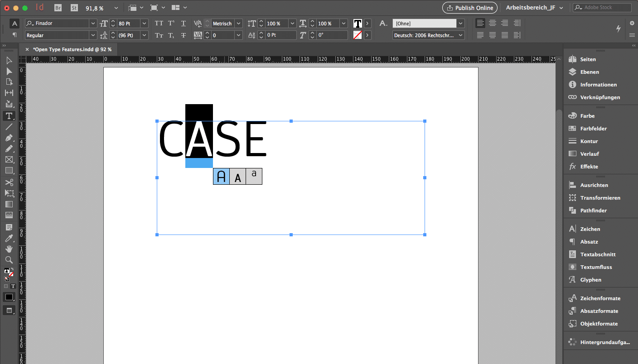Choose the small superscript a glyph alternate

254,176
